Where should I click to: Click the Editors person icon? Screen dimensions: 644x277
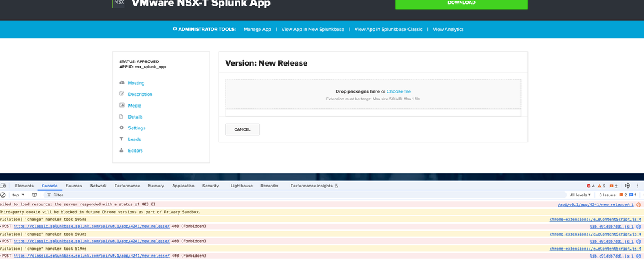coord(122,150)
